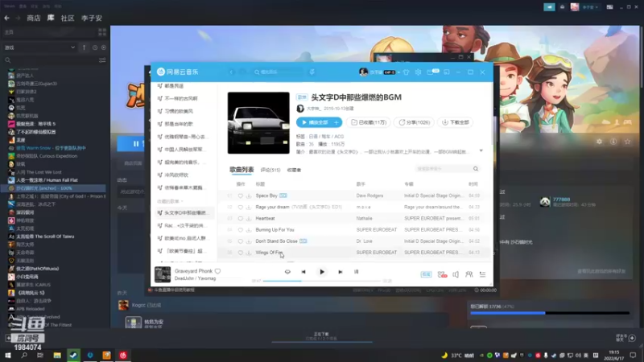The width and height of the screenshot is (644, 362).
Task: Open Steam from the Windows taskbar
Action: click(73, 355)
